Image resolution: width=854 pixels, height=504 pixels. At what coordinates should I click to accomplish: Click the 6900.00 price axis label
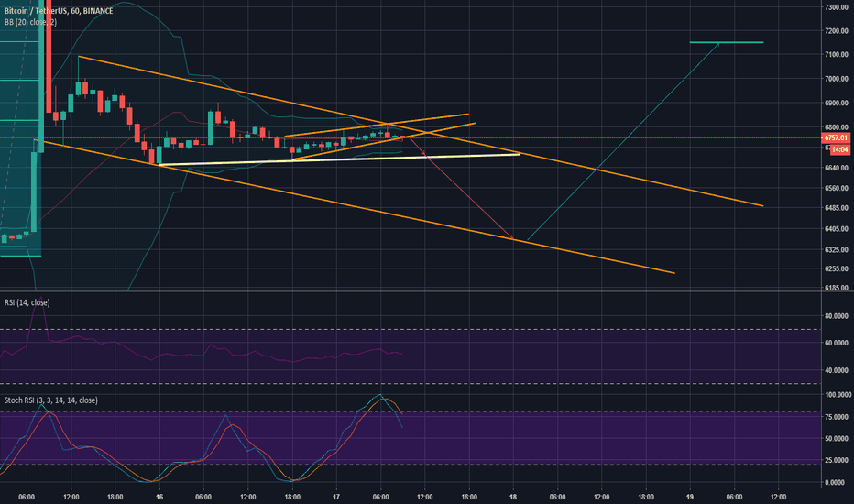836,103
